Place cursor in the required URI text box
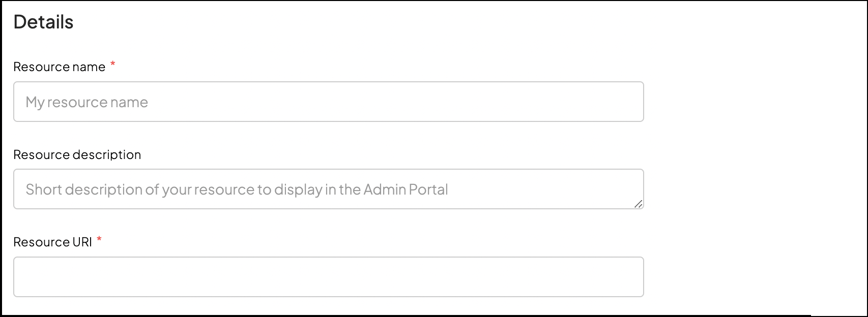This screenshot has height=317, width=868. [x=328, y=277]
